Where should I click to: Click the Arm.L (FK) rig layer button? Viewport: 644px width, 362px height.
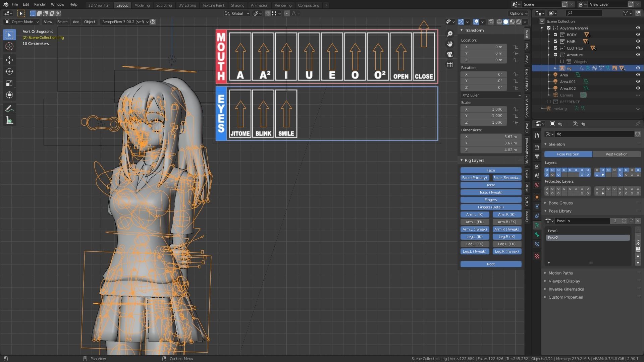(x=475, y=222)
